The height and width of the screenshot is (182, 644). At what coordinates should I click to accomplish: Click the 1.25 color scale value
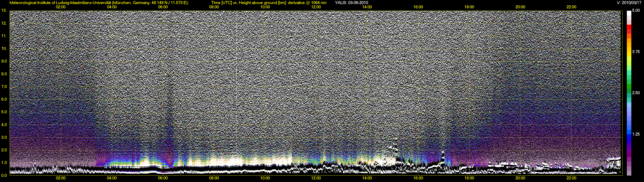(636, 134)
